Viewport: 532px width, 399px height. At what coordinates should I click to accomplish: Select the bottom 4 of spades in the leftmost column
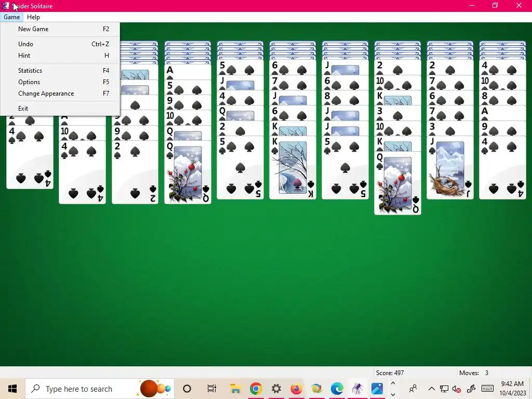click(x=30, y=158)
